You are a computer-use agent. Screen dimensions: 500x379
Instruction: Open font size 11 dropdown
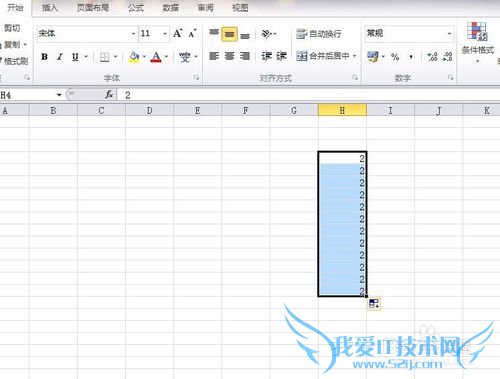click(x=165, y=34)
